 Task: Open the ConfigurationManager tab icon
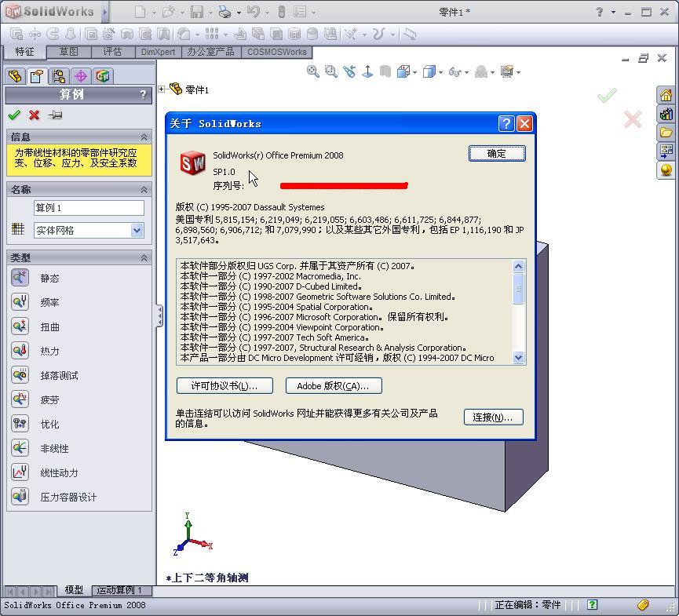coord(59,76)
